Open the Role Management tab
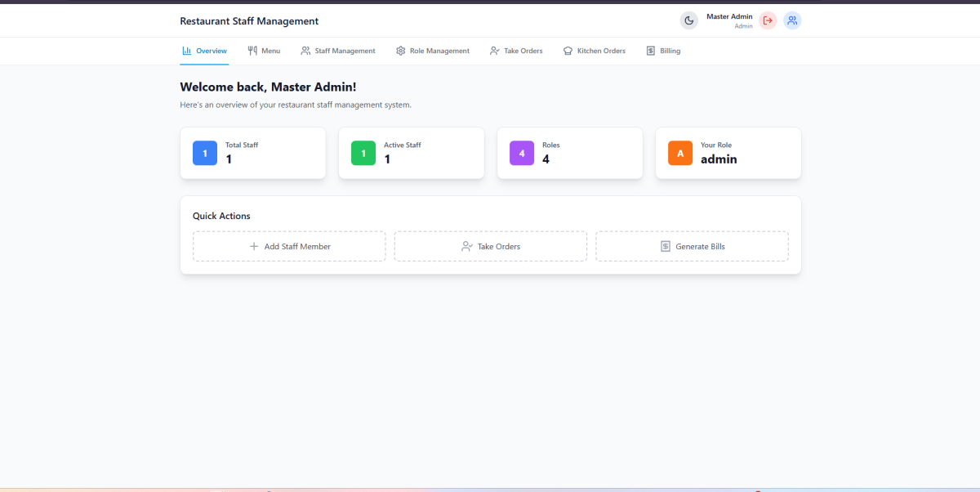Screen dimensions: 980x492 click(x=433, y=51)
